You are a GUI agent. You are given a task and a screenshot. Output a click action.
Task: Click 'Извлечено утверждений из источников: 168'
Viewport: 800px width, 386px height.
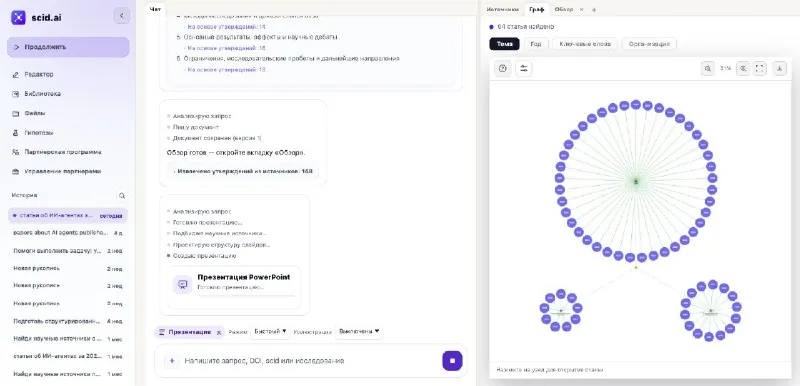243,171
